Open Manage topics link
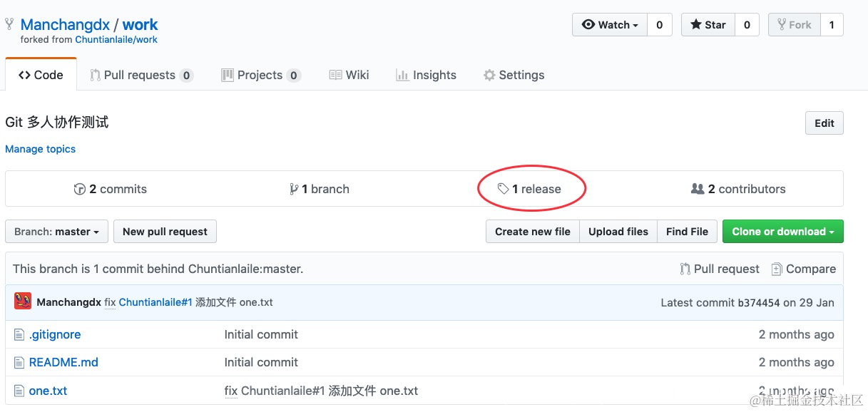Image resolution: width=868 pixels, height=412 pixels. coord(40,149)
